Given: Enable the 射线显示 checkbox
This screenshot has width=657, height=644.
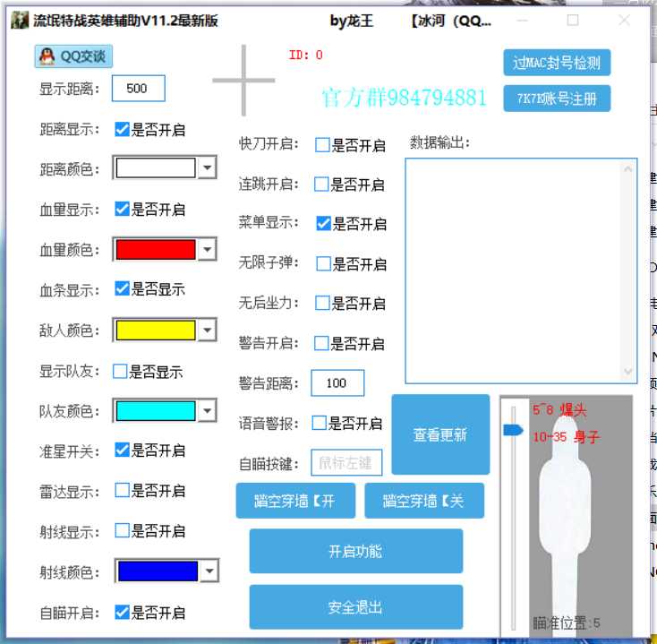Looking at the screenshot, I should pyautogui.click(x=122, y=530).
